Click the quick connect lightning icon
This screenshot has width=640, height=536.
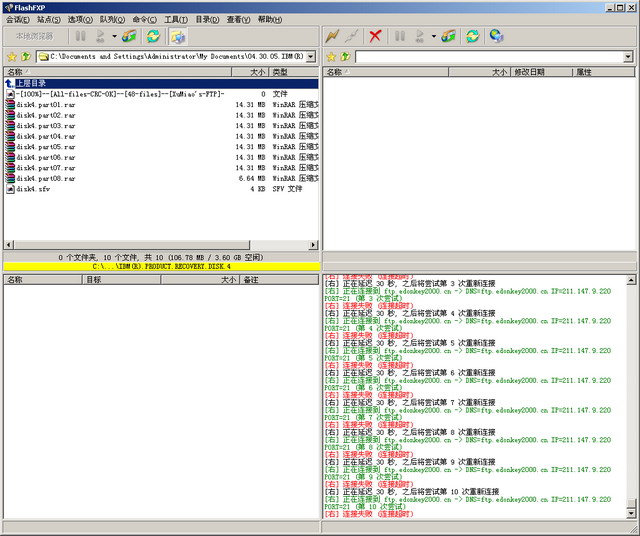pyautogui.click(x=332, y=36)
